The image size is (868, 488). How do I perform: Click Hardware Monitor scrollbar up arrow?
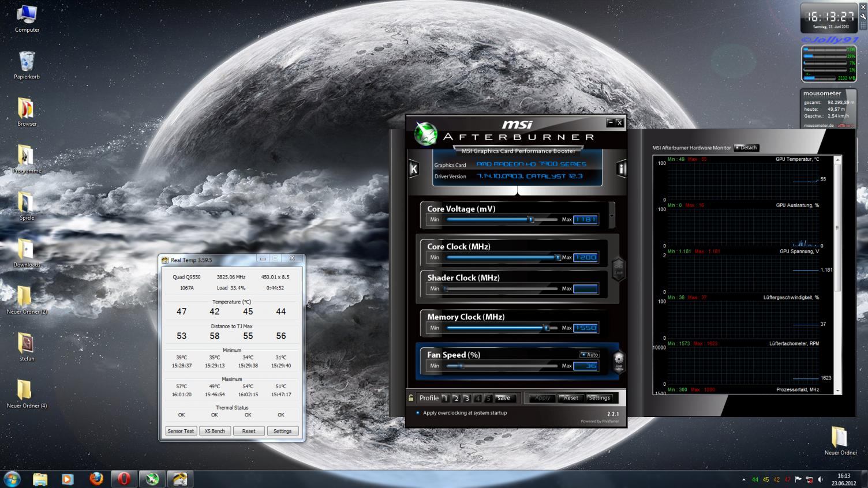click(837, 160)
